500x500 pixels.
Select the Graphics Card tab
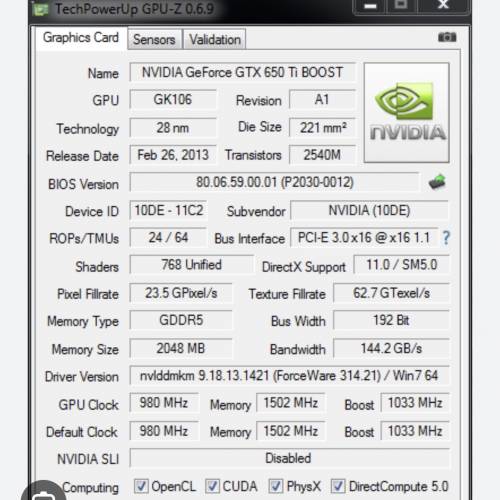coord(81,38)
